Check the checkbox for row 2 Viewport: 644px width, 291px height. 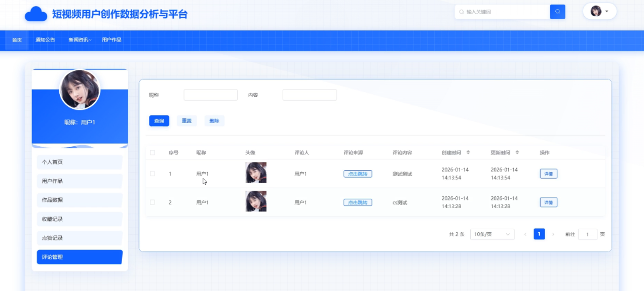pos(153,202)
